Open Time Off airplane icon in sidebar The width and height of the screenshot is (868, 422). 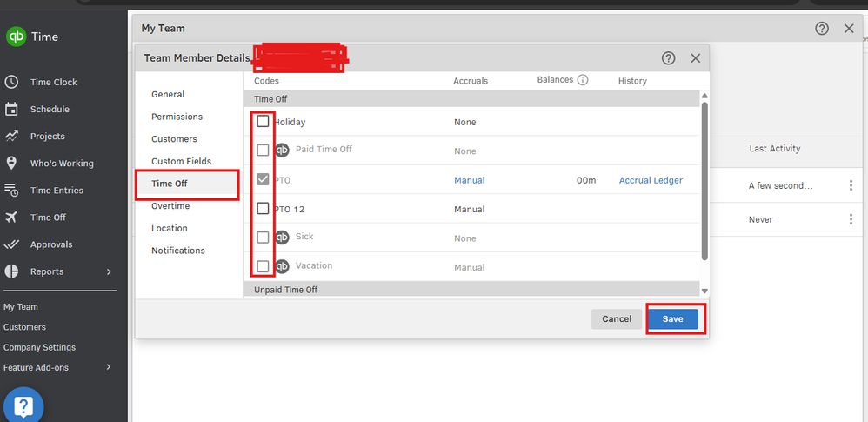[x=11, y=218]
